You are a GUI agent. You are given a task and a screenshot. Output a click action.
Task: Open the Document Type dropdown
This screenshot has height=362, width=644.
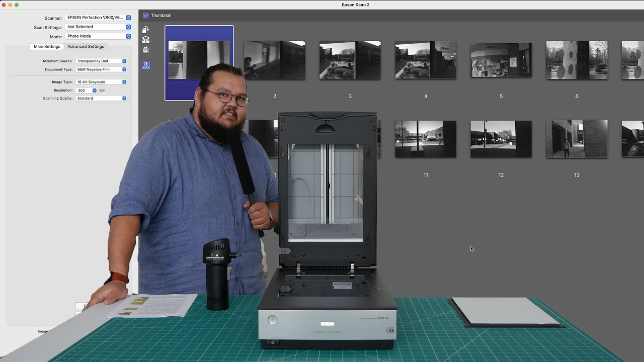pyautogui.click(x=101, y=69)
